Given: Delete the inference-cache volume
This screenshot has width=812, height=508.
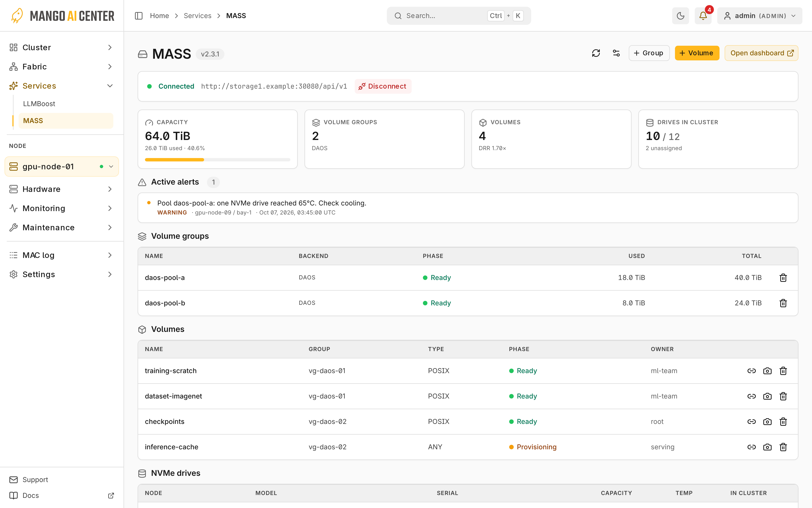Looking at the screenshot, I should click(x=783, y=447).
